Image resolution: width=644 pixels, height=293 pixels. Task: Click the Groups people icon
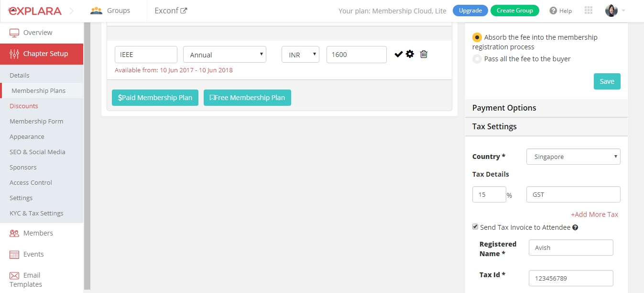tap(96, 11)
